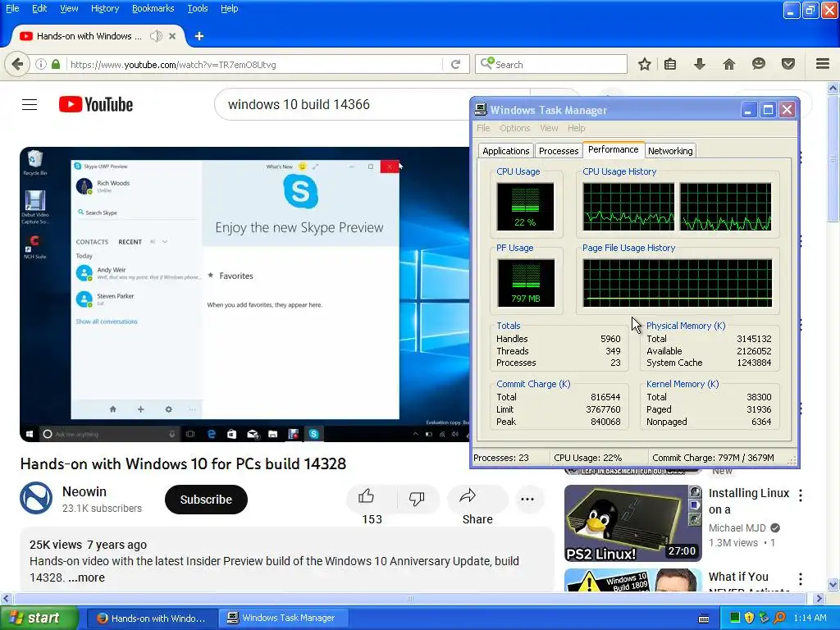The width and height of the screenshot is (840, 630).
Task: Switch to the Networking tab in Task Manager
Action: click(x=670, y=151)
